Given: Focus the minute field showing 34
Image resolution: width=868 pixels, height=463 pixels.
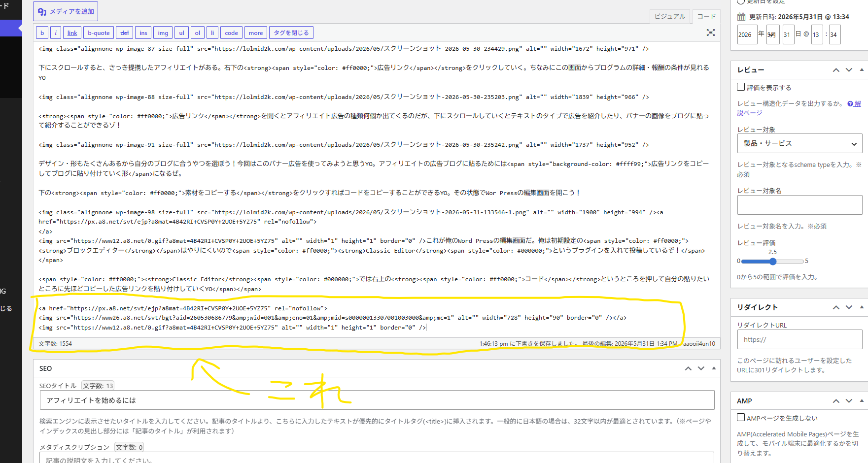Looking at the screenshot, I should 834,34.
